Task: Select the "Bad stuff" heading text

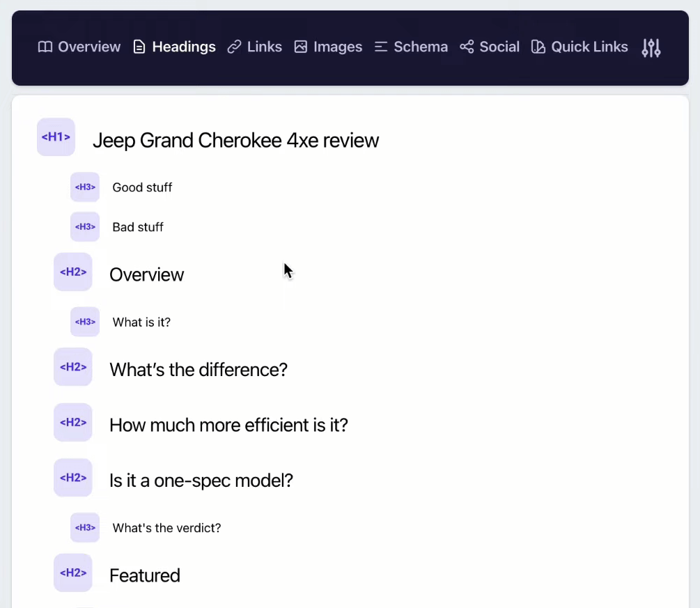Action: (x=138, y=227)
